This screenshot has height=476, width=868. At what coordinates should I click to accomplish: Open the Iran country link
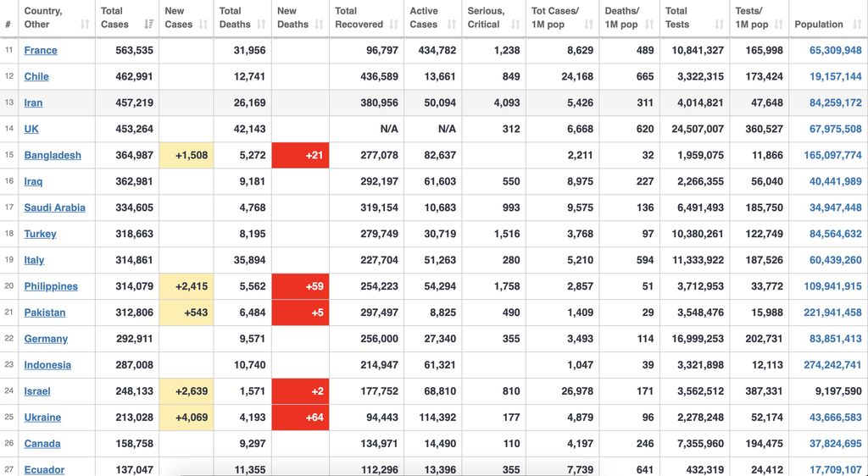pos(33,102)
